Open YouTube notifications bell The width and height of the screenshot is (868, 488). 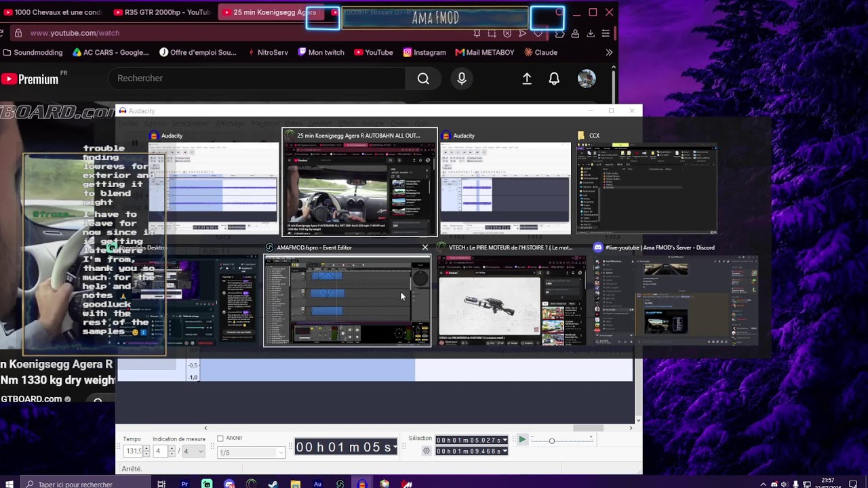click(x=554, y=79)
